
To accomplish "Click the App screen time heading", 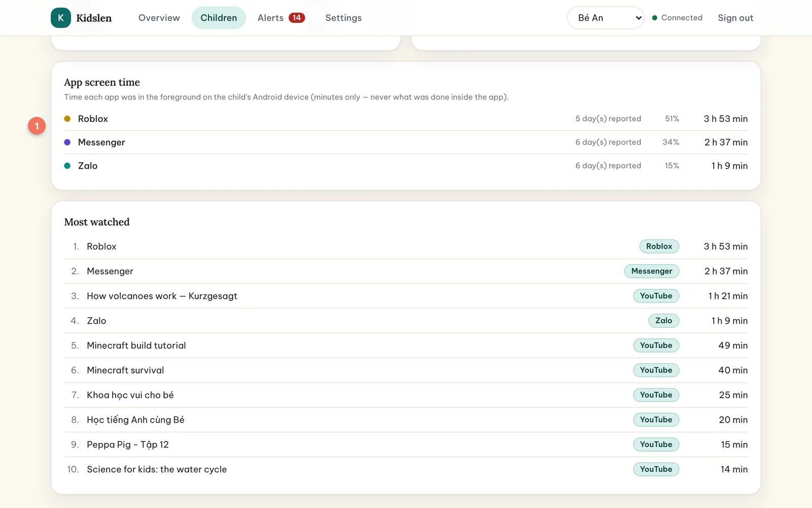I will pyautogui.click(x=102, y=82).
